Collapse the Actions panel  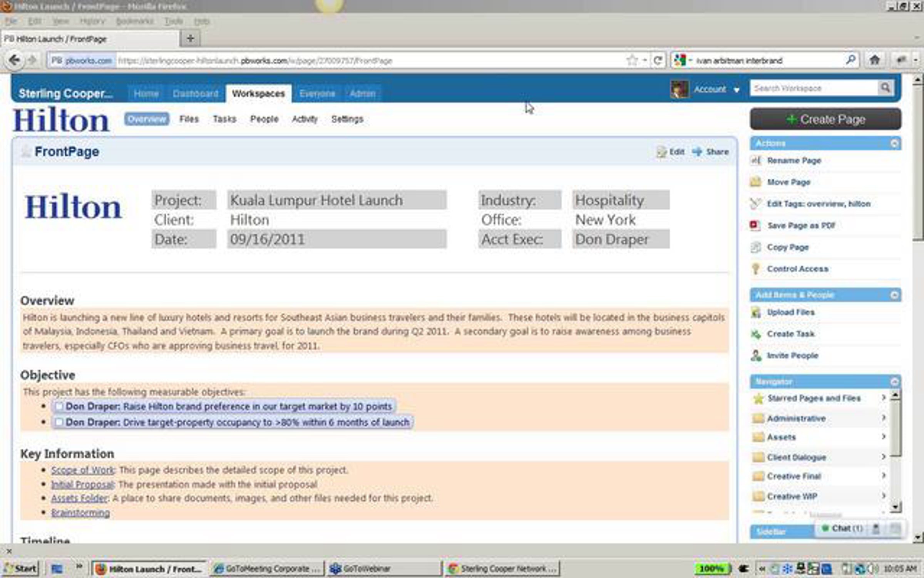pyautogui.click(x=894, y=143)
